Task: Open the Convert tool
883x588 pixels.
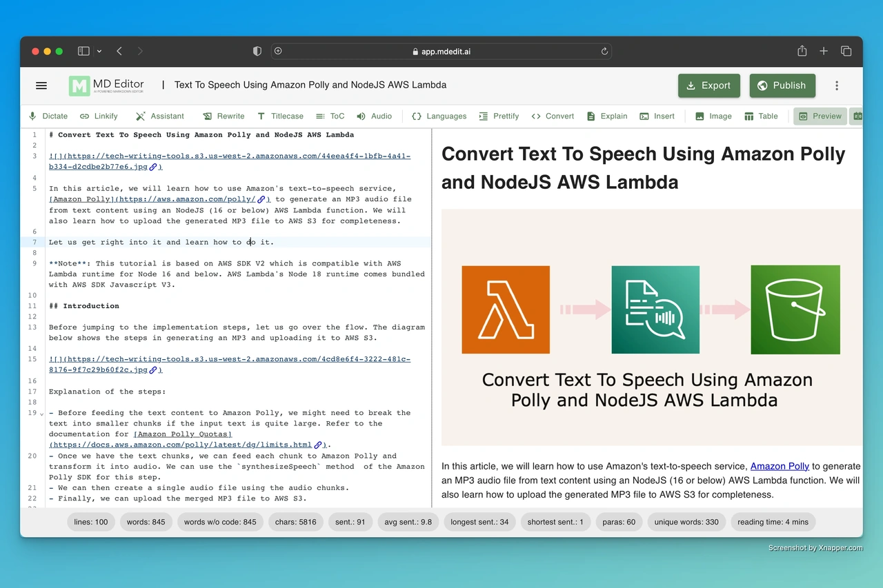Action: coord(553,116)
